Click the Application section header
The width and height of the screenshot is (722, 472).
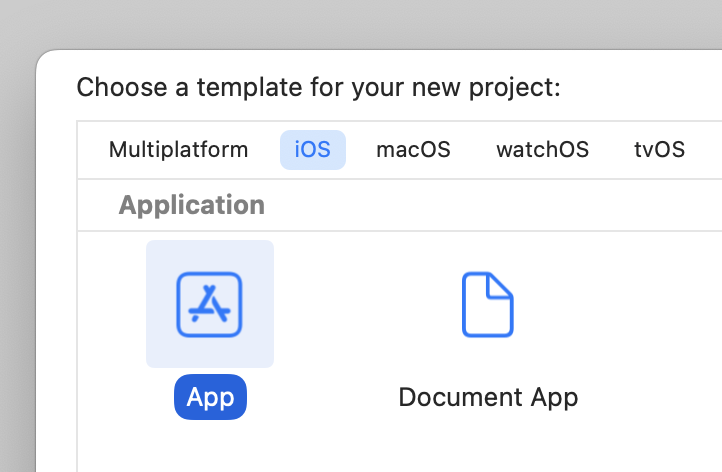pos(191,205)
